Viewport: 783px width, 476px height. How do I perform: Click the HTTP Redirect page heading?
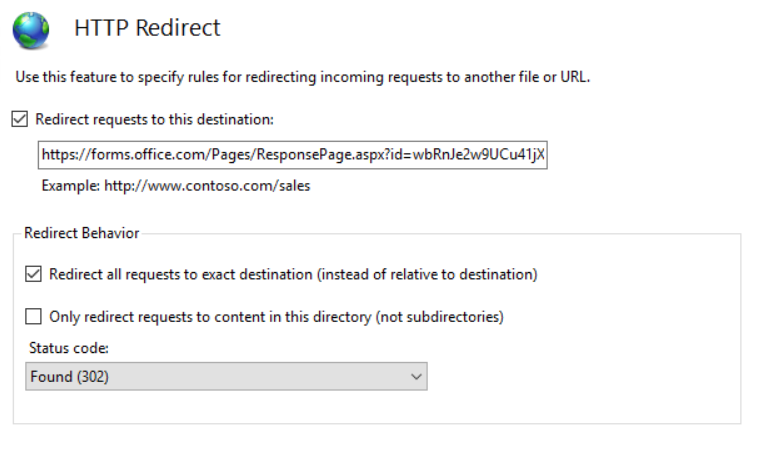[147, 27]
